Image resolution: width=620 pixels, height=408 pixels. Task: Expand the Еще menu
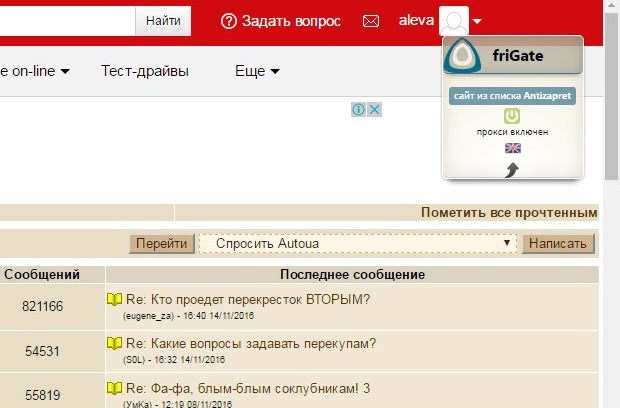pyautogui.click(x=257, y=71)
